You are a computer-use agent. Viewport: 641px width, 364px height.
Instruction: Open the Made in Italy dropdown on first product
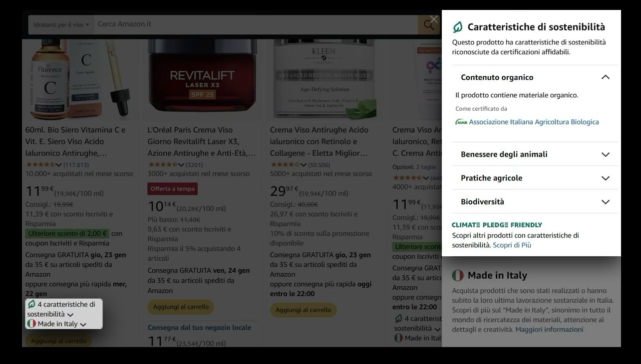tap(83, 324)
